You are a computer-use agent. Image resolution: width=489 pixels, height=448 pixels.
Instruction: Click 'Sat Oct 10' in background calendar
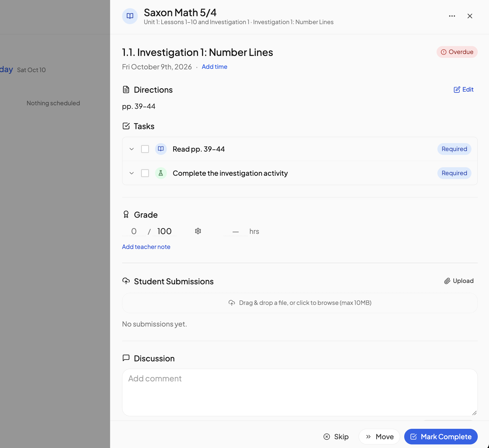point(31,70)
